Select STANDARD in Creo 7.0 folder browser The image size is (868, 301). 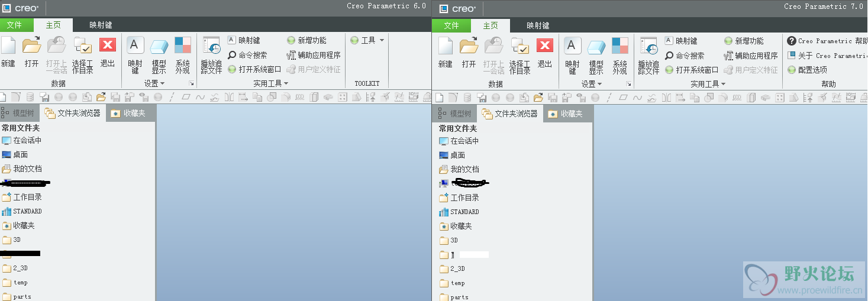459,212
